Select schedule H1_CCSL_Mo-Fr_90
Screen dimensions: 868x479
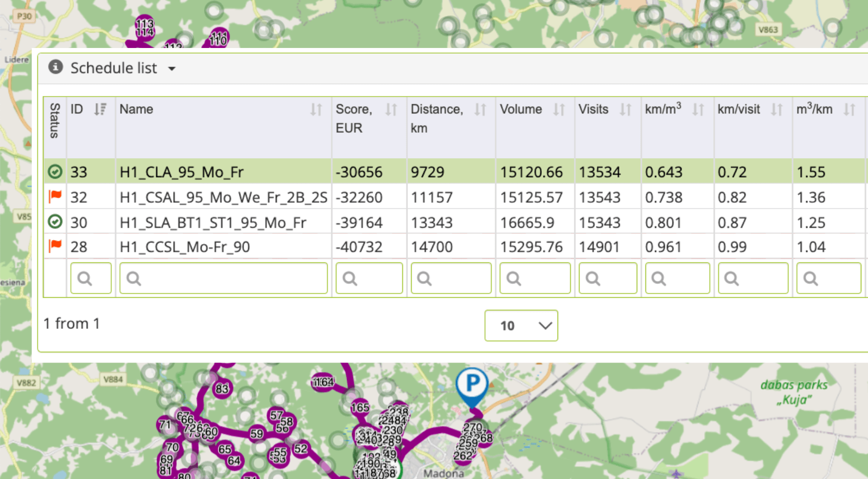pyautogui.click(x=185, y=247)
